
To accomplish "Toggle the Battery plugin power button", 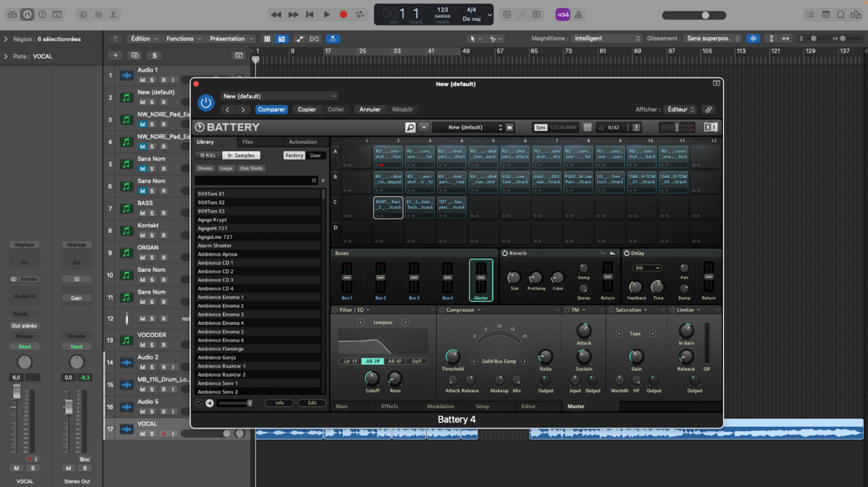I will click(x=206, y=103).
